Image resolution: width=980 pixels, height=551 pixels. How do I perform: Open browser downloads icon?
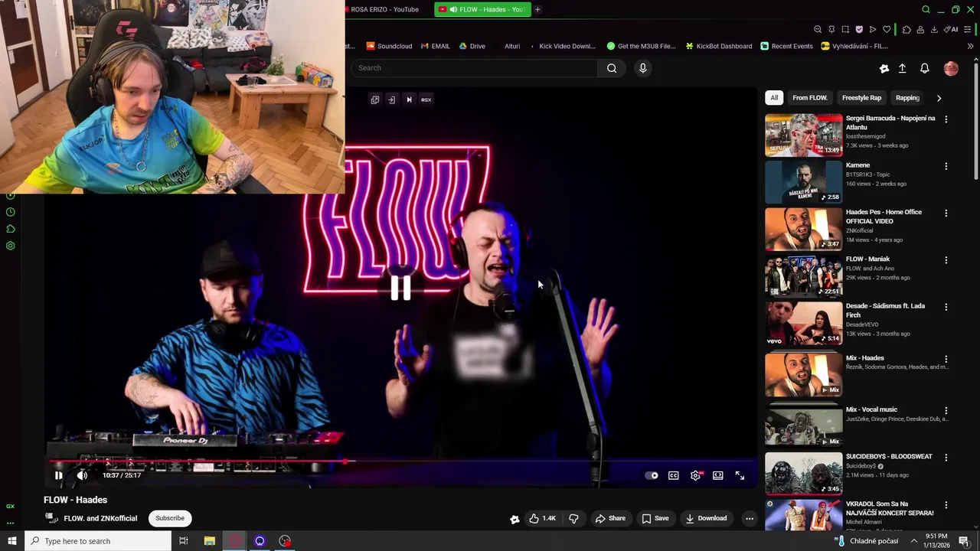tap(934, 29)
